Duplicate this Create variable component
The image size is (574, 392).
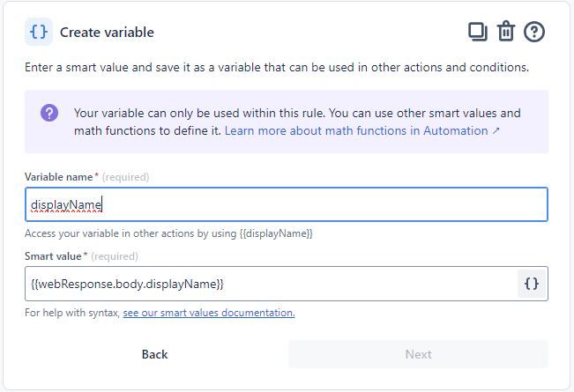click(x=477, y=32)
